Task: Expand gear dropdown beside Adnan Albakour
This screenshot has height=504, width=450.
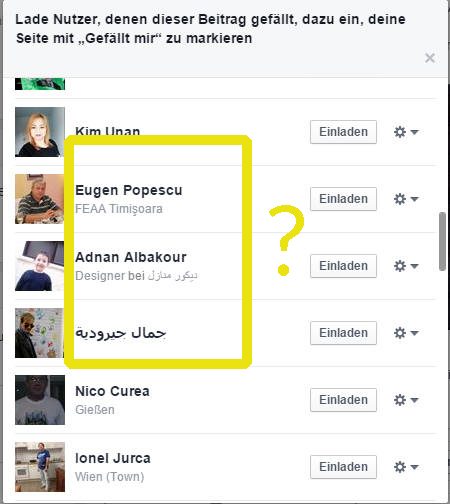Action: (406, 266)
